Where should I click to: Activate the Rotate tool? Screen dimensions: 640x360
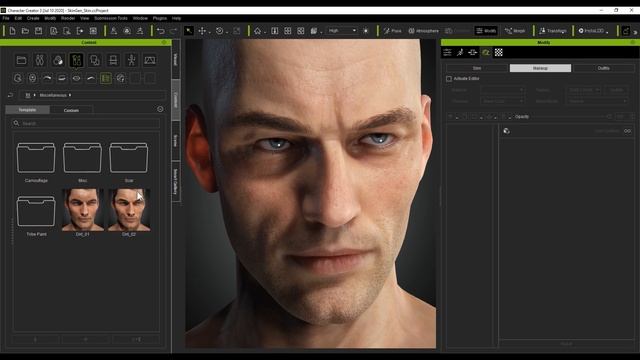click(220, 31)
